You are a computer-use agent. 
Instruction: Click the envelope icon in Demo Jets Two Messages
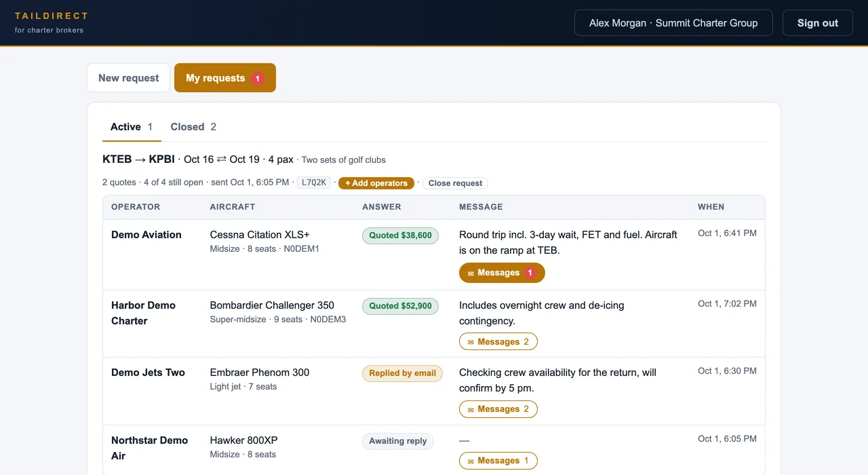click(x=471, y=410)
